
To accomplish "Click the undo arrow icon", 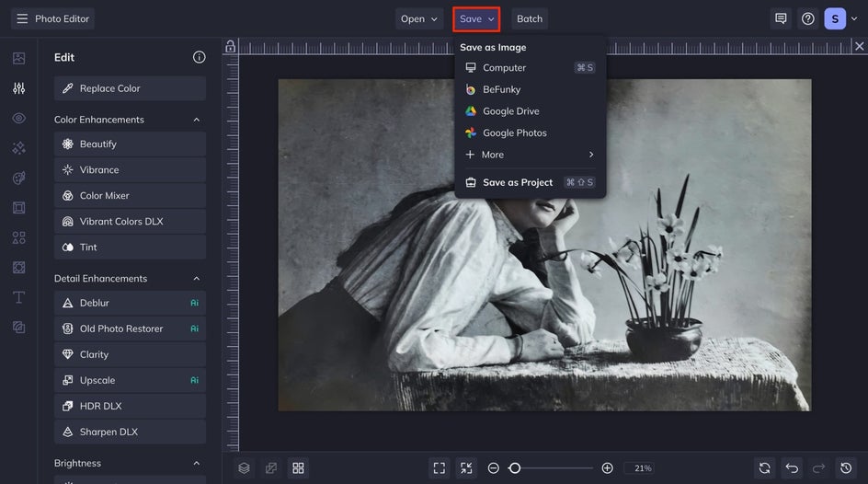I will 792,468.
